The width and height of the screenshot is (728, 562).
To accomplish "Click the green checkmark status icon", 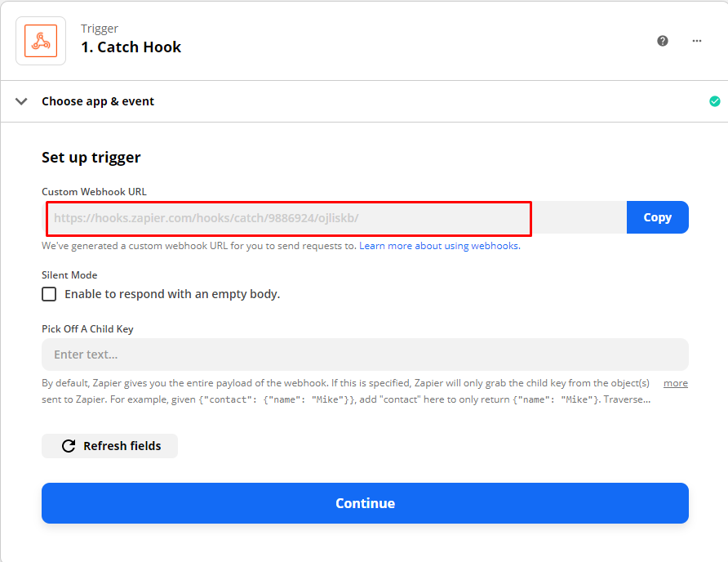I will tap(715, 101).
